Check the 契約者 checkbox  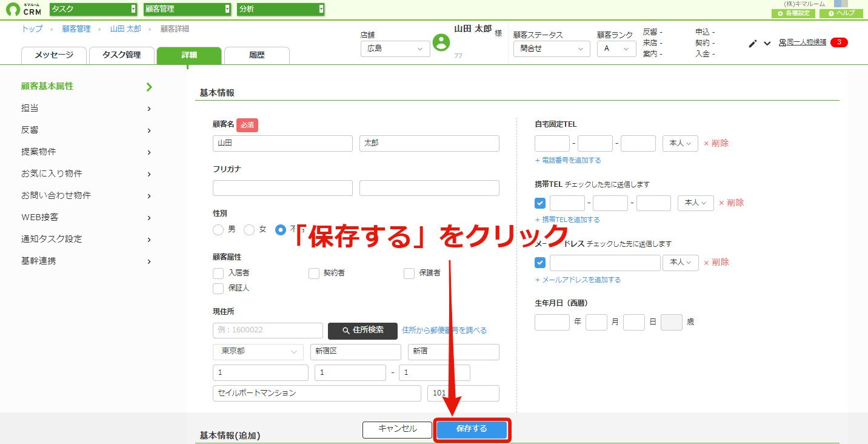point(314,274)
